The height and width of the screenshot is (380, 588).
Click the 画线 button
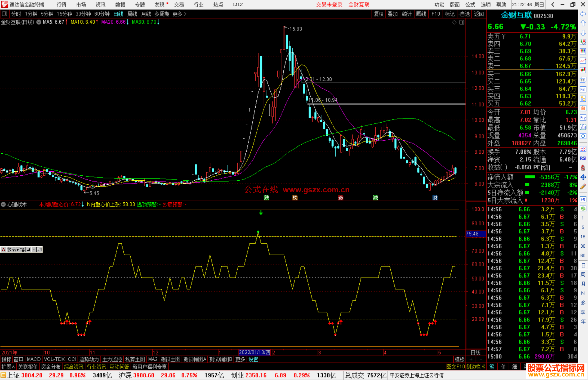[421, 14]
